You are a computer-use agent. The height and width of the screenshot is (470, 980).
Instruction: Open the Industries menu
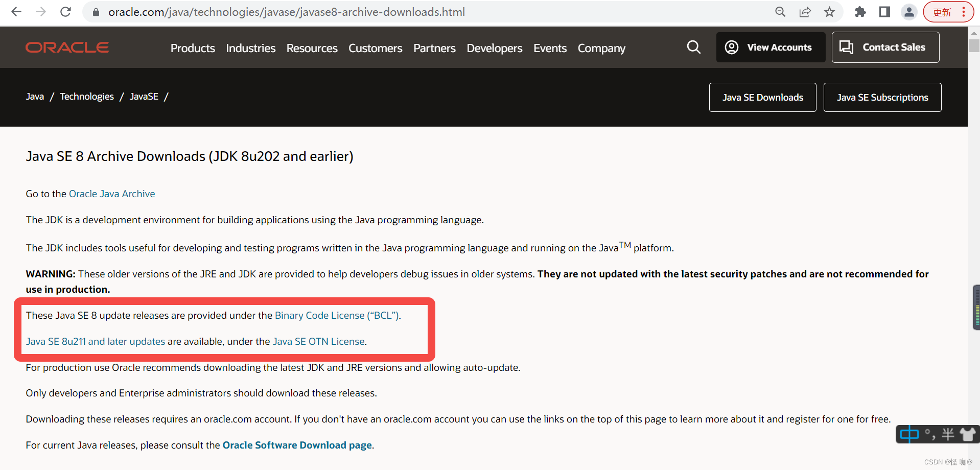coord(250,48)
